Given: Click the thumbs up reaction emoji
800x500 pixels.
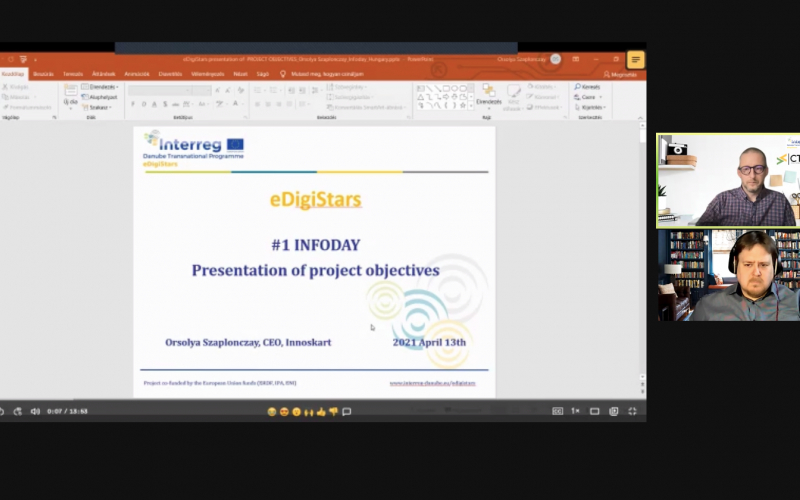Looking at the screenshot, I should pos(321,412).
